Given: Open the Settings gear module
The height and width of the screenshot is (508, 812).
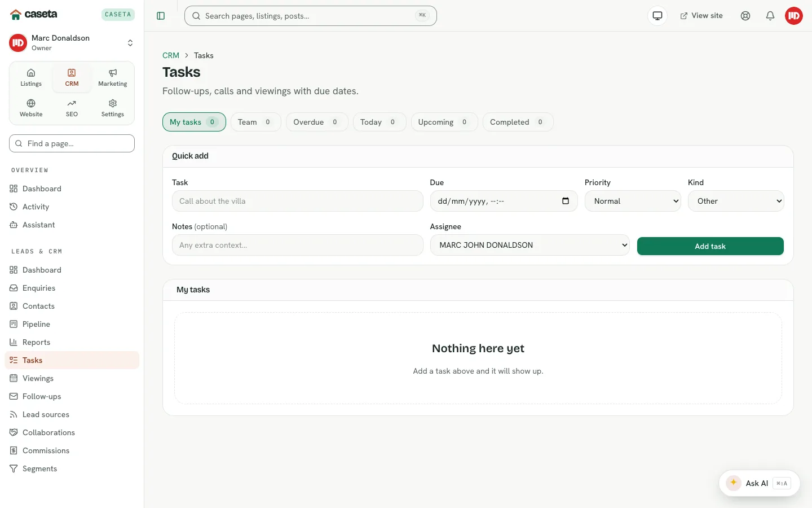Looking at the screenshot, I should 113,108.
